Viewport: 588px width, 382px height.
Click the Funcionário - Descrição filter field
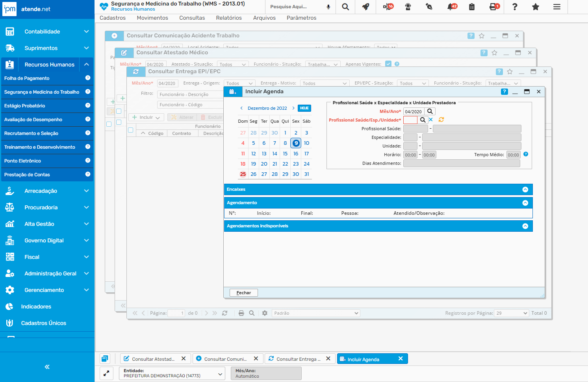click(190, 94)
